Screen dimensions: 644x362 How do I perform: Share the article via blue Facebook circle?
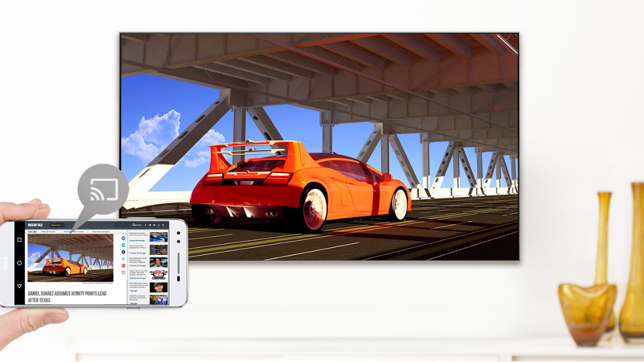123,238
